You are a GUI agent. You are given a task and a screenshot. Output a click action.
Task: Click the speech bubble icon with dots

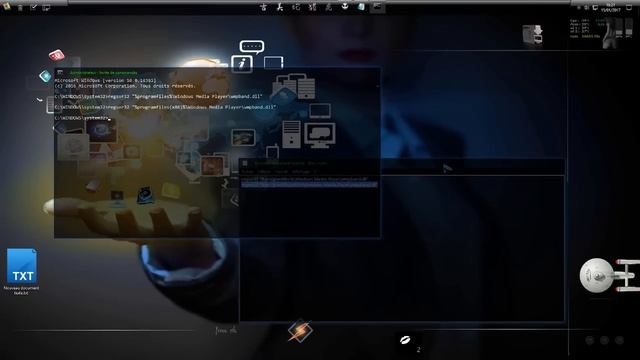coord(251,47)
